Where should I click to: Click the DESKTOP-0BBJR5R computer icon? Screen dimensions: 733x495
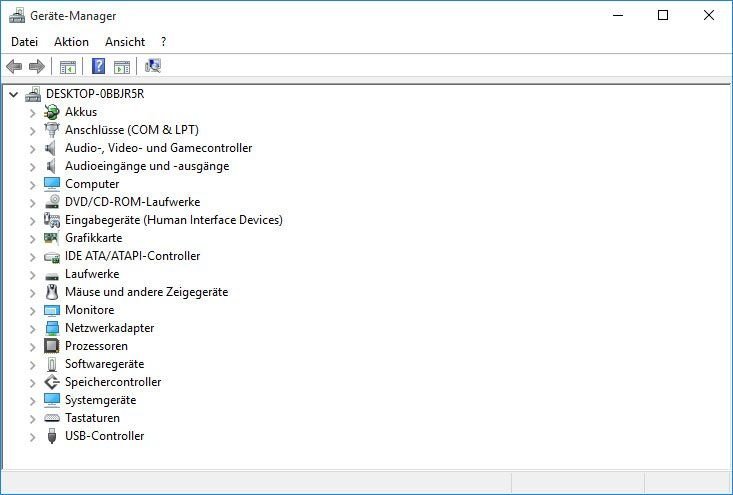point(33,94)
